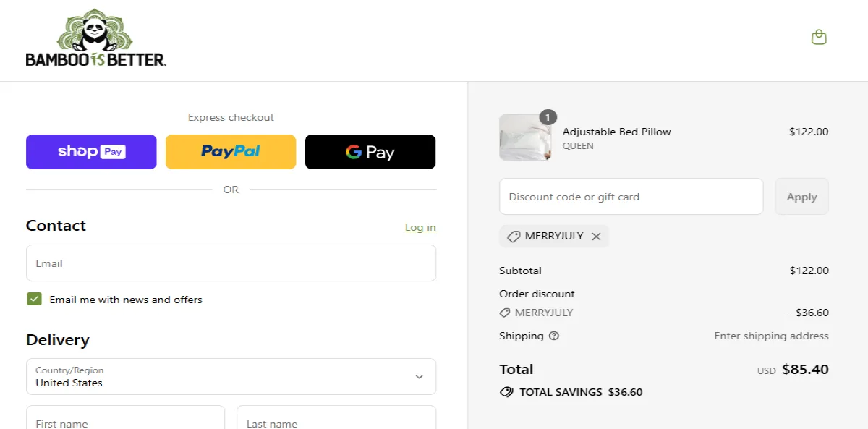The width and height of the screenshot is (868, 429).
Task: Uncheck Email me with news and offers
Action: point(33,298)
